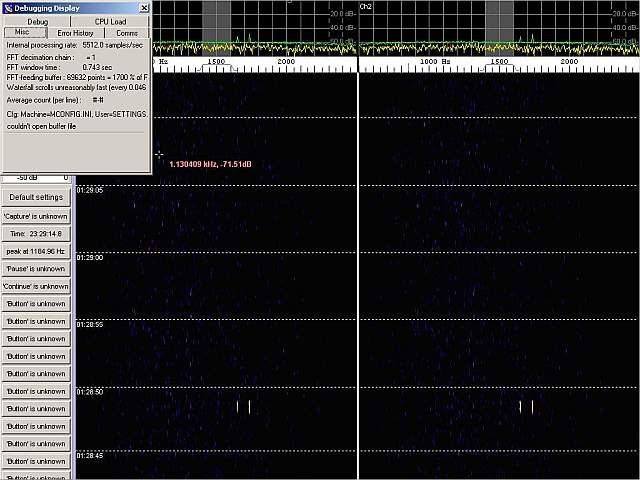
Task: Click the bright signal lines in right waterfall
Action: coord(526,406)
